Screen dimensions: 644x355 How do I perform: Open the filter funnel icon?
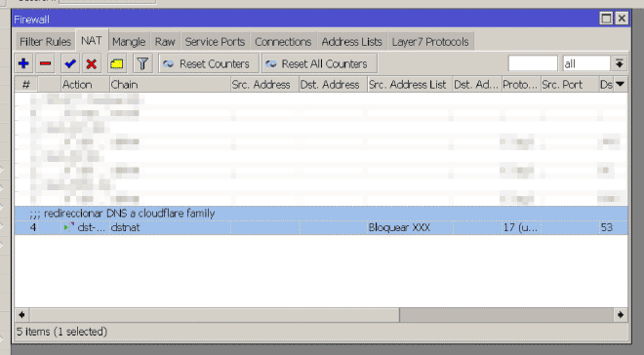[x=142, y=63]
